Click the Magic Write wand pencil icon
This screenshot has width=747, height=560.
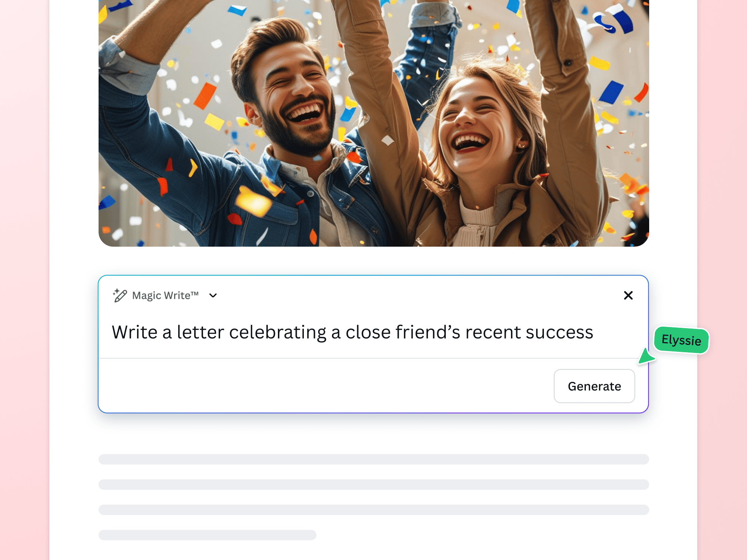120,295
